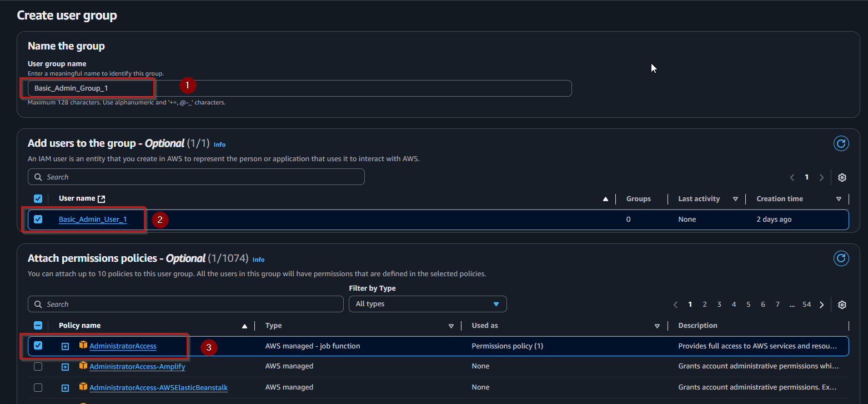Open policies table settings gear
The width and height of the screenshot is (868, 404).
pos(842,305)
